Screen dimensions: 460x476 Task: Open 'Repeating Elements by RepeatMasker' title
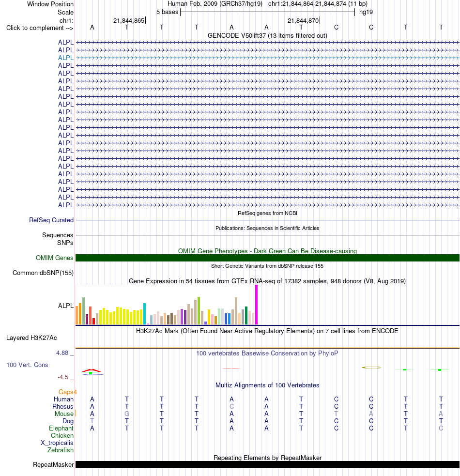[x=267, y=458]
